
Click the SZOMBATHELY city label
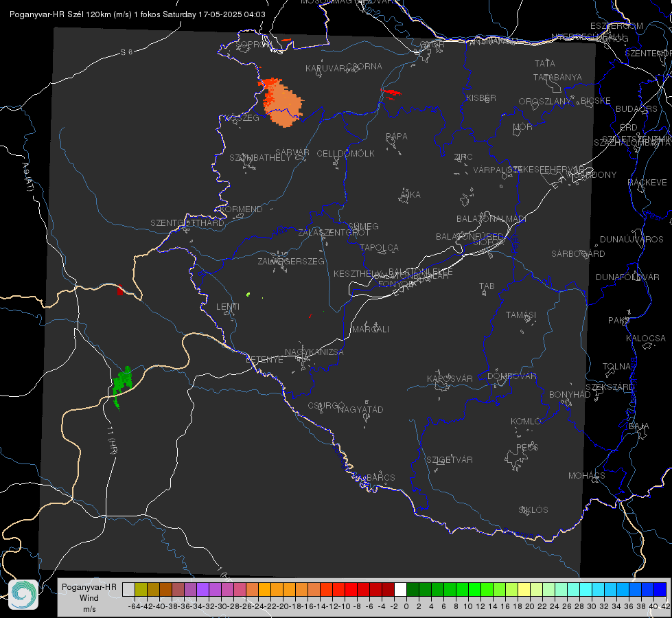point(259,158)
